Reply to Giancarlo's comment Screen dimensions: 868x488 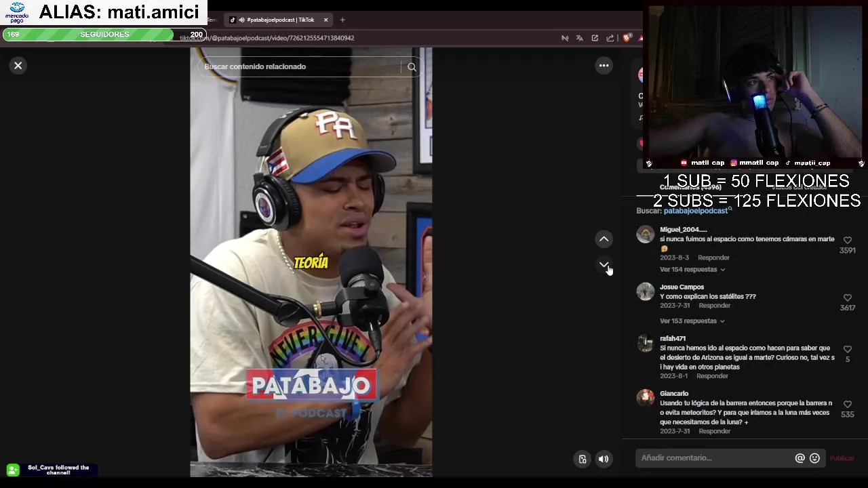[714, 431]
